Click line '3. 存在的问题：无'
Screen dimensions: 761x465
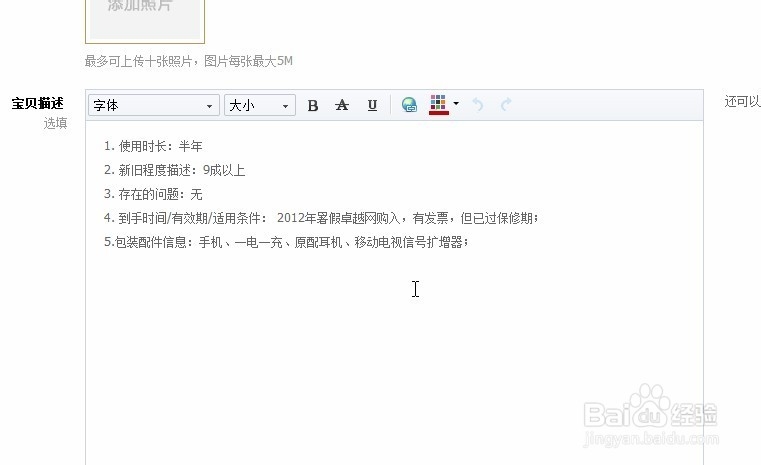click(153, 194)
